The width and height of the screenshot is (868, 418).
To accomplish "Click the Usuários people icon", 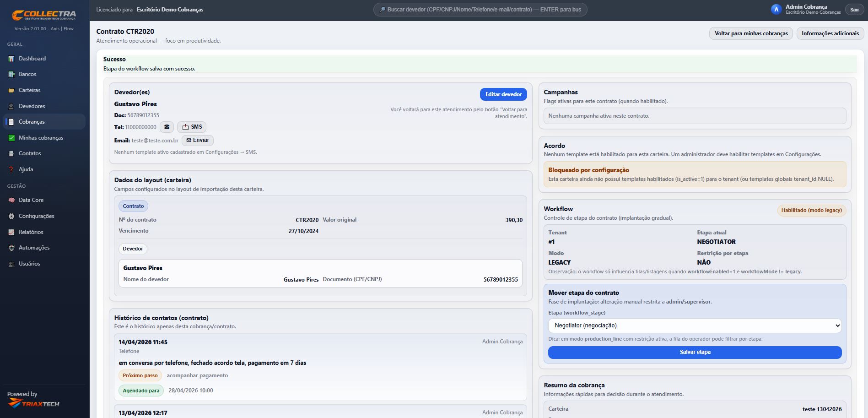I will [11, 264].
